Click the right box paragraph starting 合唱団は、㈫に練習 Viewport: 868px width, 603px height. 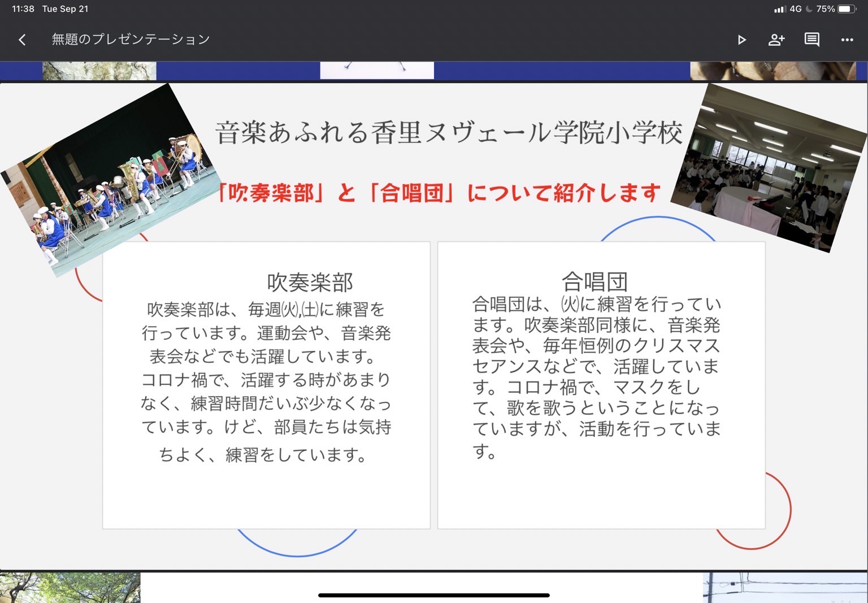tap(597, 377)
